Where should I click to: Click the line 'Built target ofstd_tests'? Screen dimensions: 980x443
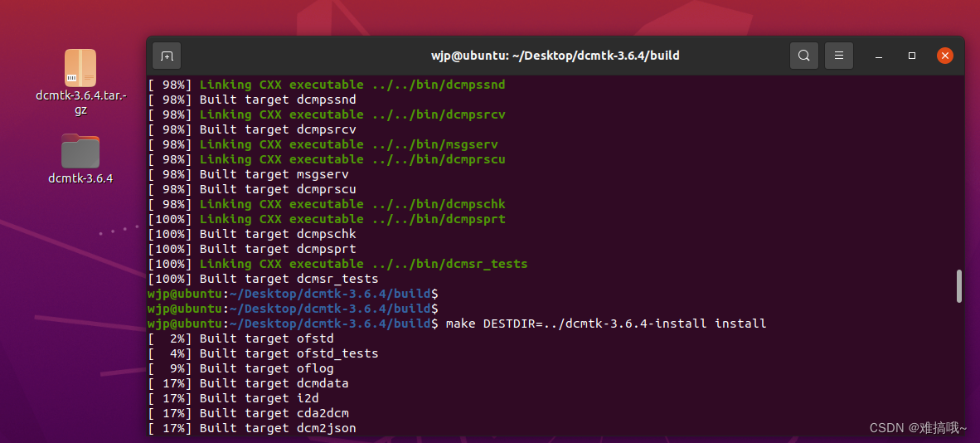263,353
